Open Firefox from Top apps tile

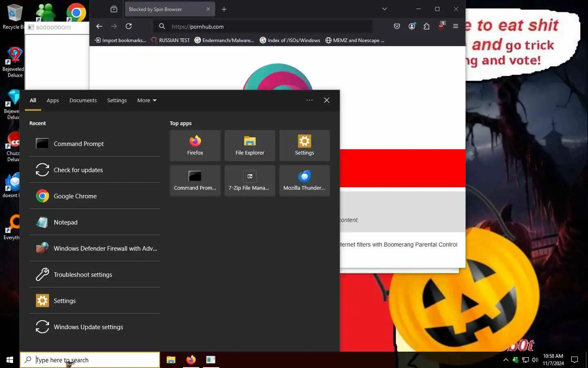coord(195,146)
